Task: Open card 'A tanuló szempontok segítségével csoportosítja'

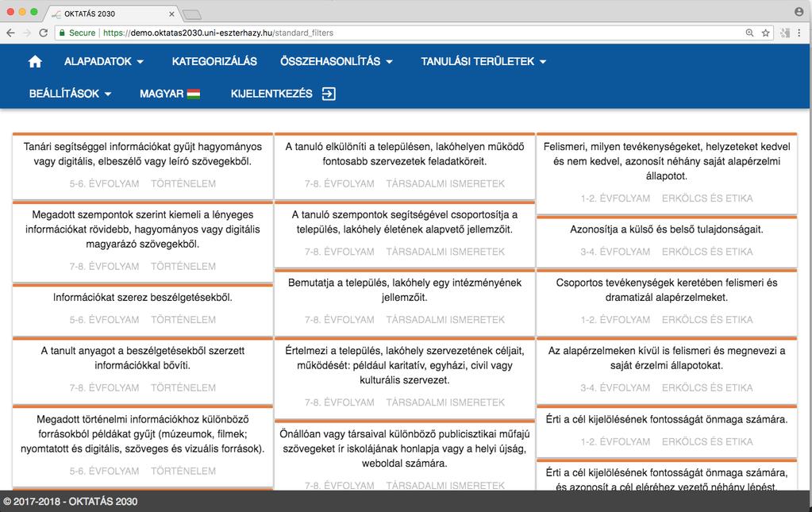Action: pyautogui.click(x=405, y=234)
